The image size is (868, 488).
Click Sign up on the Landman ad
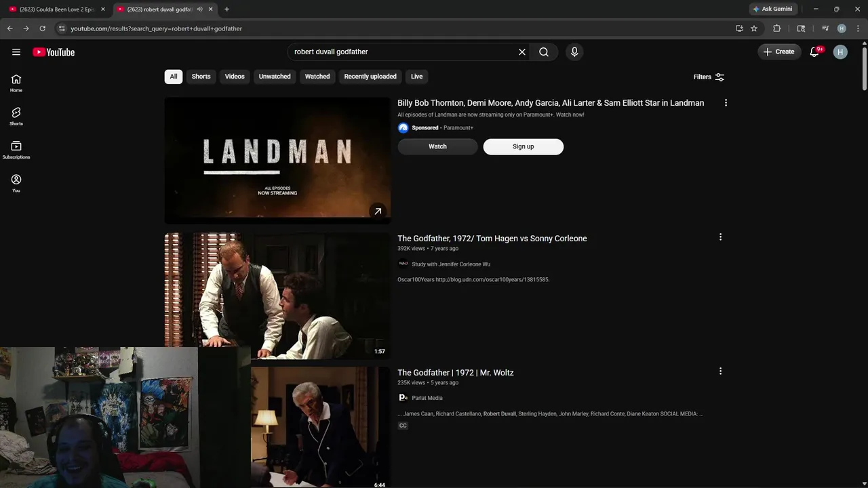[523, 146]
